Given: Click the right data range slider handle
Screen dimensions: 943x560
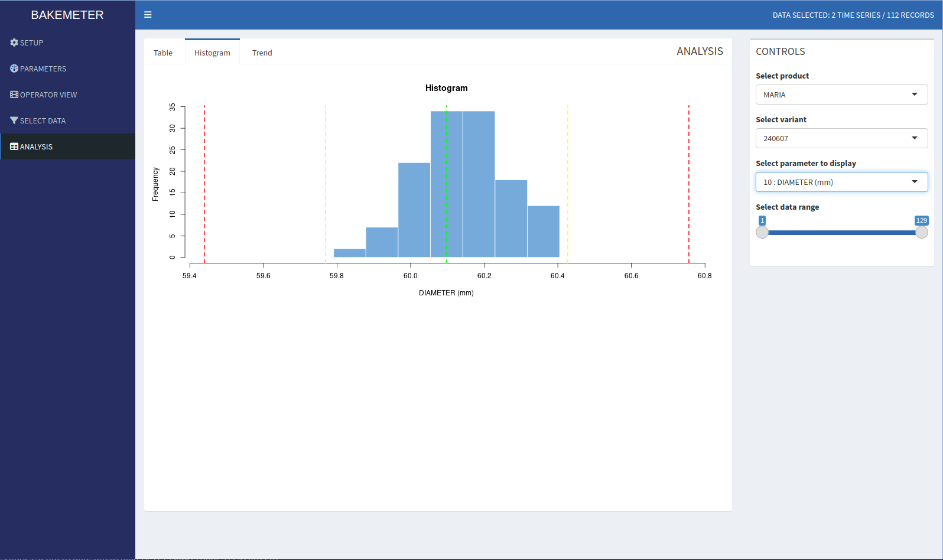Looking at the screenshot, I should coord(921,232).
